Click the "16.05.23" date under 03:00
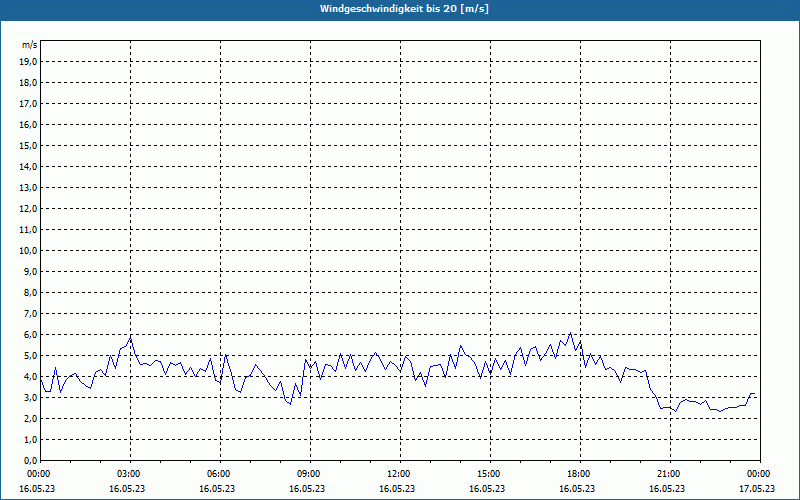The image size is (800, 500). 127,489
